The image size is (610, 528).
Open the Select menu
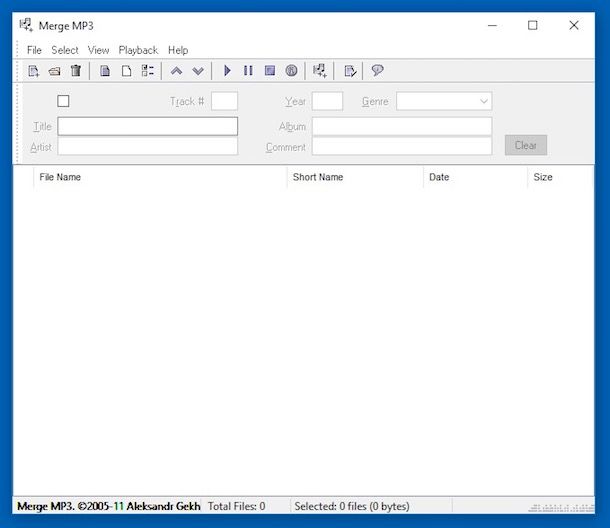click(x=65, y=50)
